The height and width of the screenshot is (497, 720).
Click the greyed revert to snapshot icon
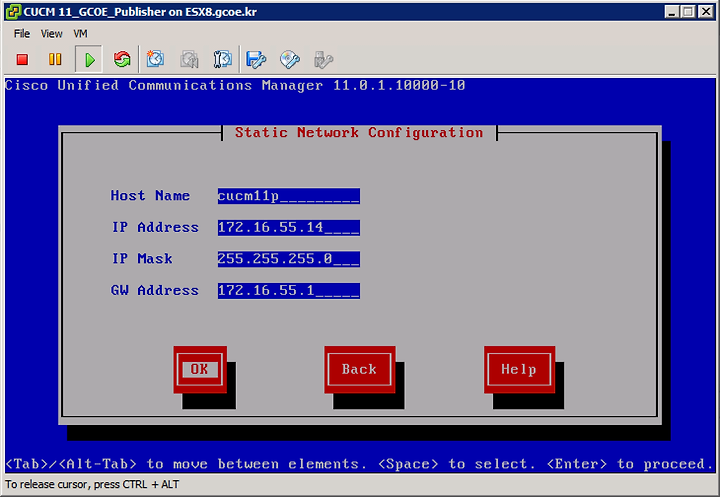click(x=189, y=59)
